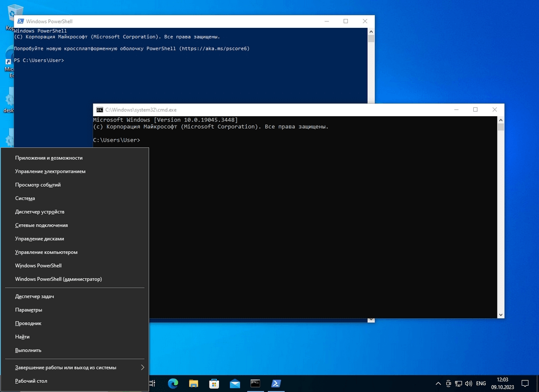Viewport: 539px width, 392px height.
Task: Open the notification center icon
Action: tap(525, 384)
